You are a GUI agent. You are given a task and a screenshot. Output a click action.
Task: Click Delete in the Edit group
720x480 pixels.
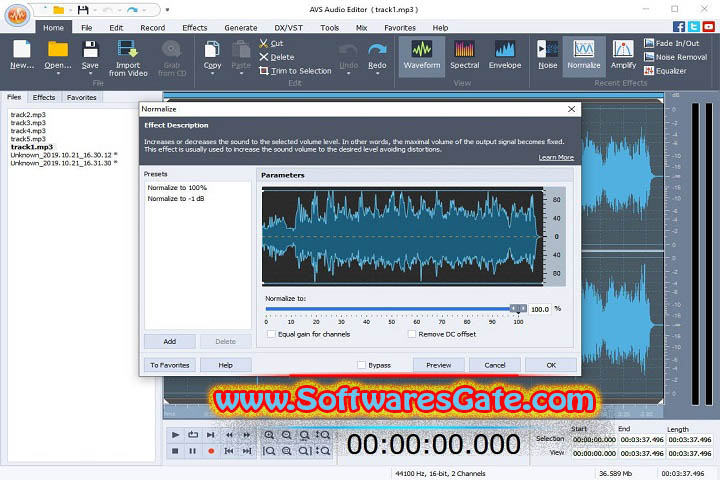coord(276,57)
